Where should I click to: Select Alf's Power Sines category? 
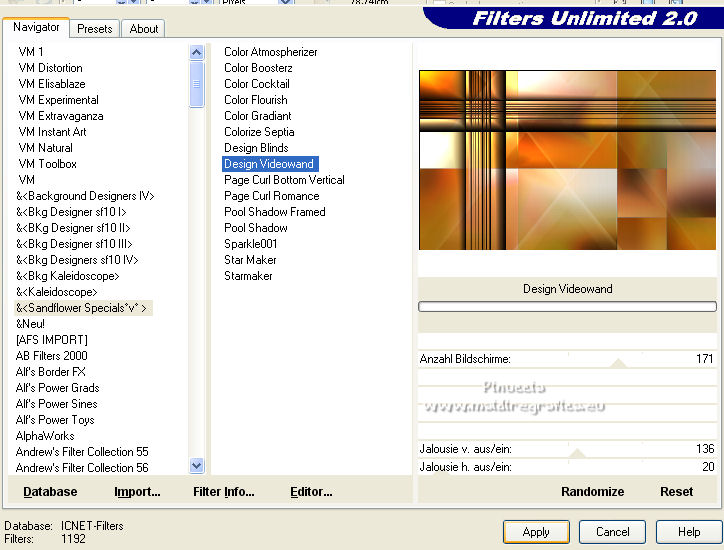[x=56, y=404]
